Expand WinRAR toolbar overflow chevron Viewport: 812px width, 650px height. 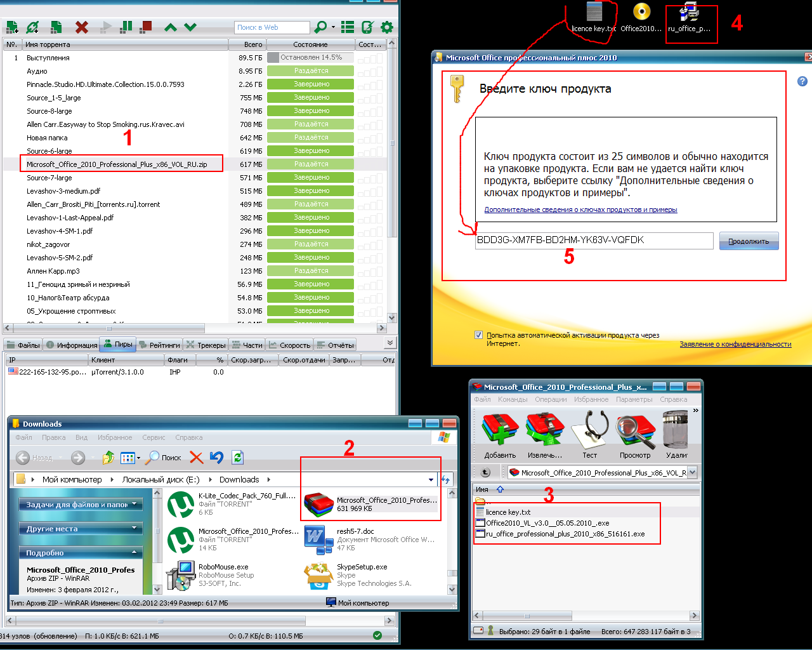[x=695, y=411]
